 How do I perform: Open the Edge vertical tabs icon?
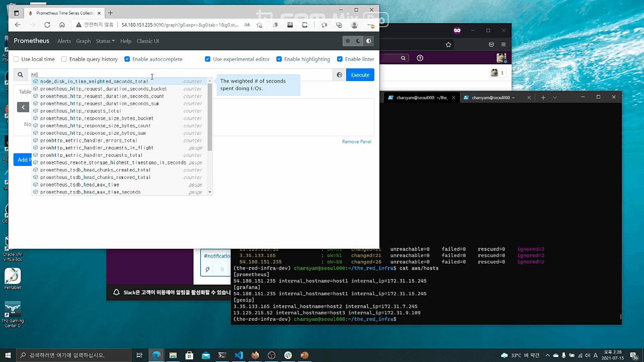pos(16,13)
